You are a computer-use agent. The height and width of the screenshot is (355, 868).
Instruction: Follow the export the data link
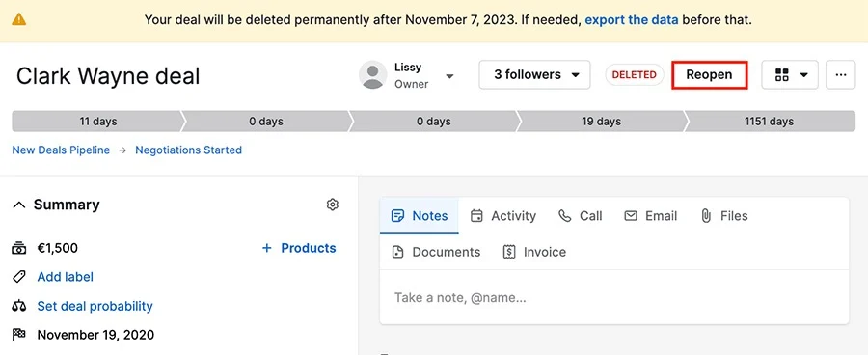(x=632, y=20)
